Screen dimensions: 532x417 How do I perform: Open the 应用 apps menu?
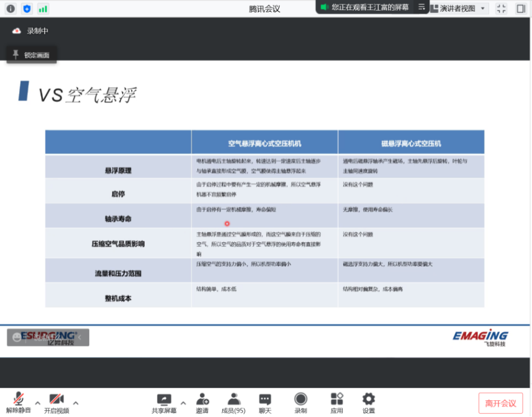[x=336, y=403]
